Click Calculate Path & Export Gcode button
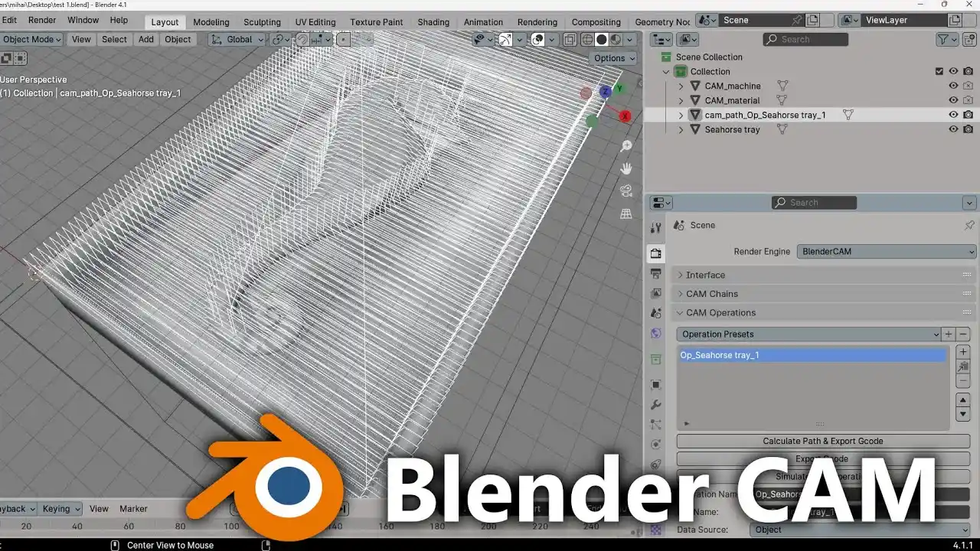Viewport: 980px width, 551px height. pyautogui.click(x=822, y=441)
